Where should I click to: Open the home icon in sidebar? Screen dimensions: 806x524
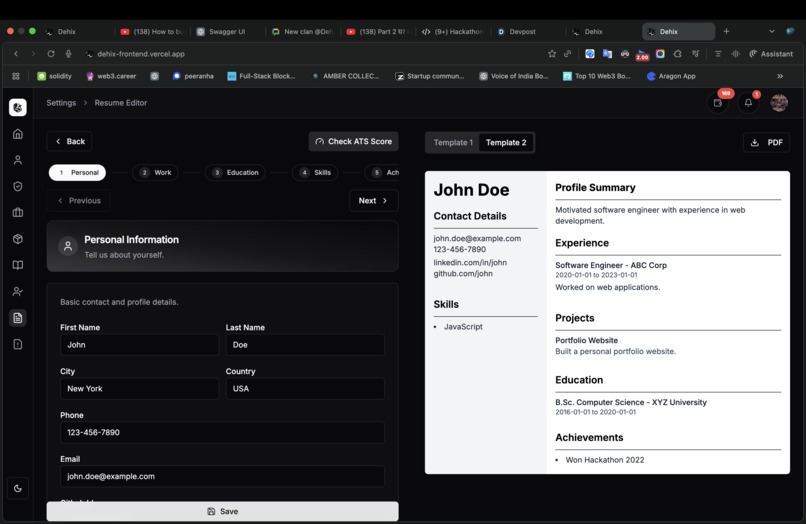tap(17, 134)
